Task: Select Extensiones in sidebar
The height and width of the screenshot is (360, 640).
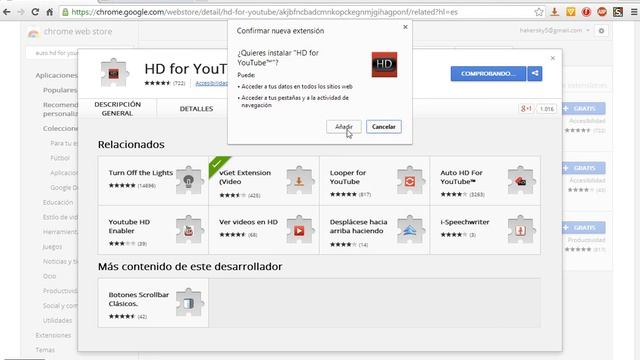Action: click(x=53, y=335)
